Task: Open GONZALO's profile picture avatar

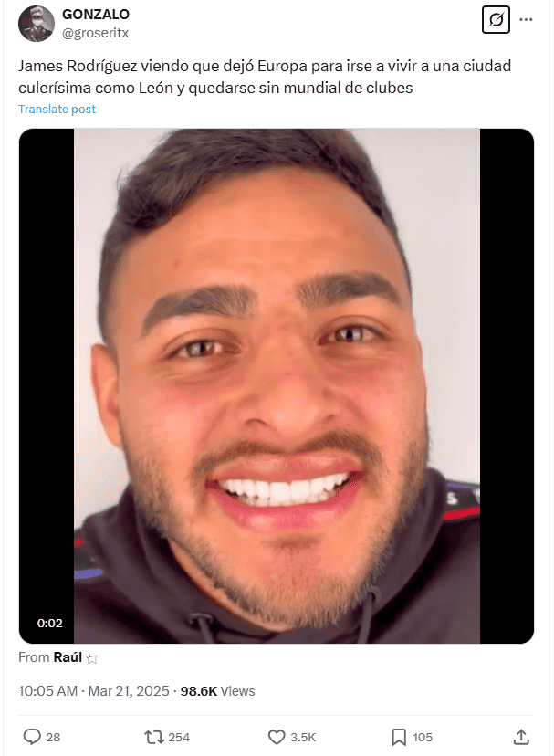Action: tap(37, 24)
